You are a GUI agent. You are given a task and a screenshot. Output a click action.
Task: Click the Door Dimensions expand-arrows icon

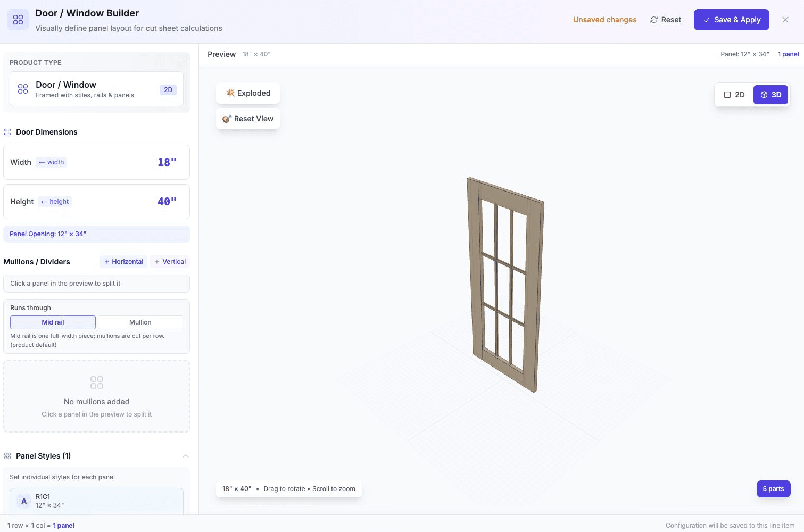coord(7,132)
